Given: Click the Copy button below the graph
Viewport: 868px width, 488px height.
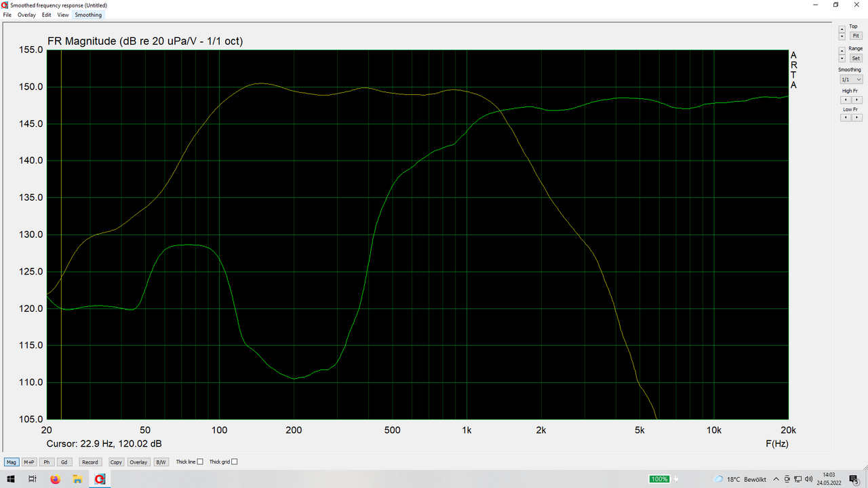Looking at the screenshot, I should tap(116, 462).
